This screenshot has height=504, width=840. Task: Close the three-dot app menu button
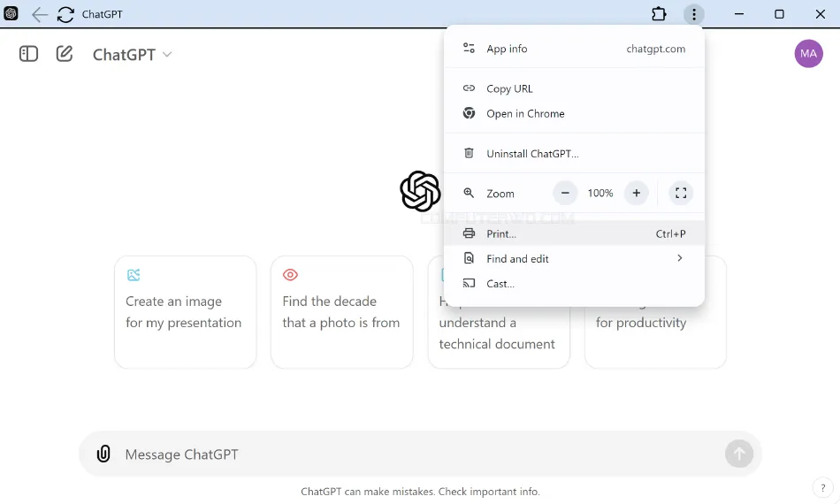tap(694, 14)
